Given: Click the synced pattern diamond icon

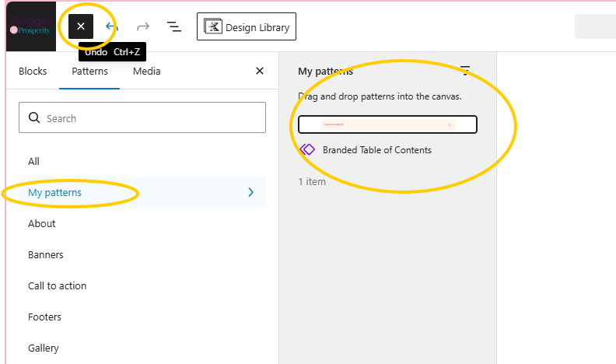Looking at the screenshot, I should point(307,149).
